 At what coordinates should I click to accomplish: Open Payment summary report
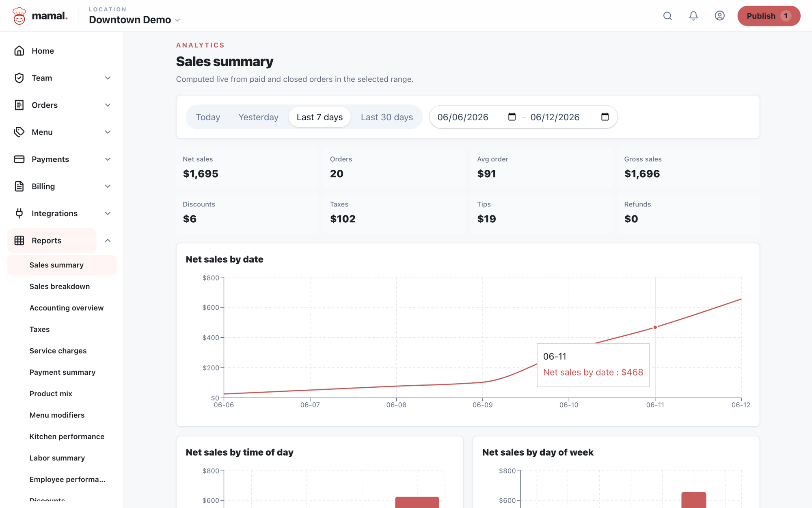click(x=62, y=372)
